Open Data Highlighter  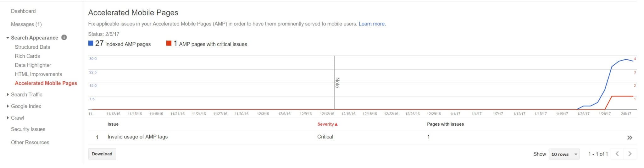(33, 65)
